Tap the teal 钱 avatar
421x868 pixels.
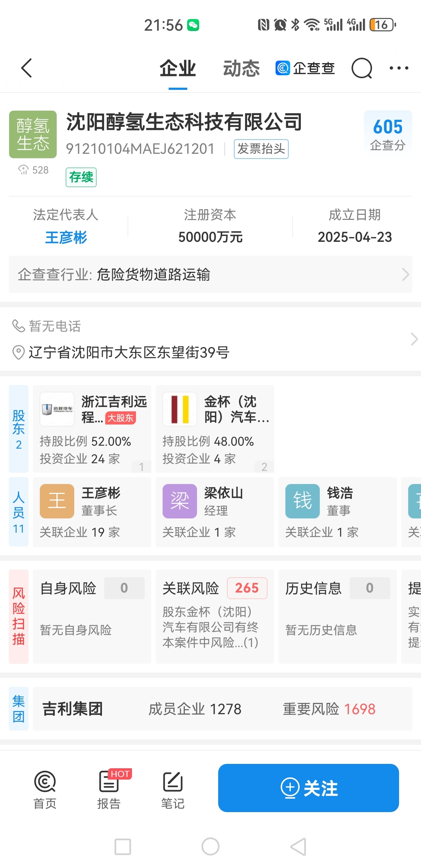tap(303, 501)
